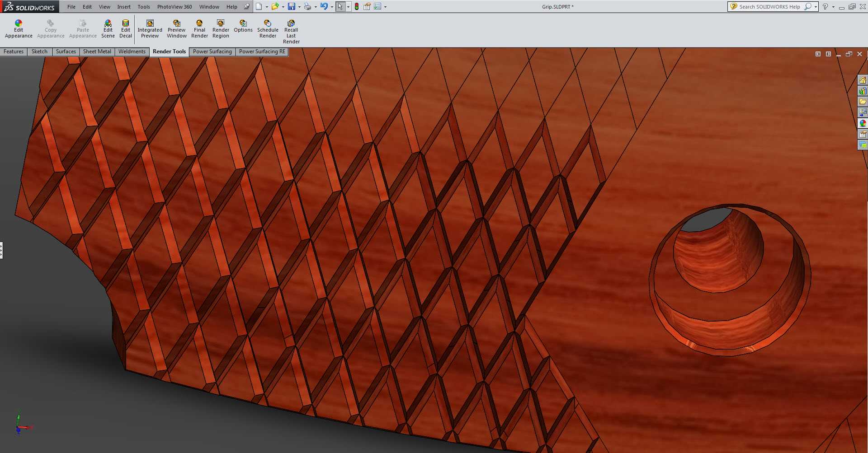Open the View Palette task pane tab
Viewport: 868px width, 453px height.
[863, 112]
